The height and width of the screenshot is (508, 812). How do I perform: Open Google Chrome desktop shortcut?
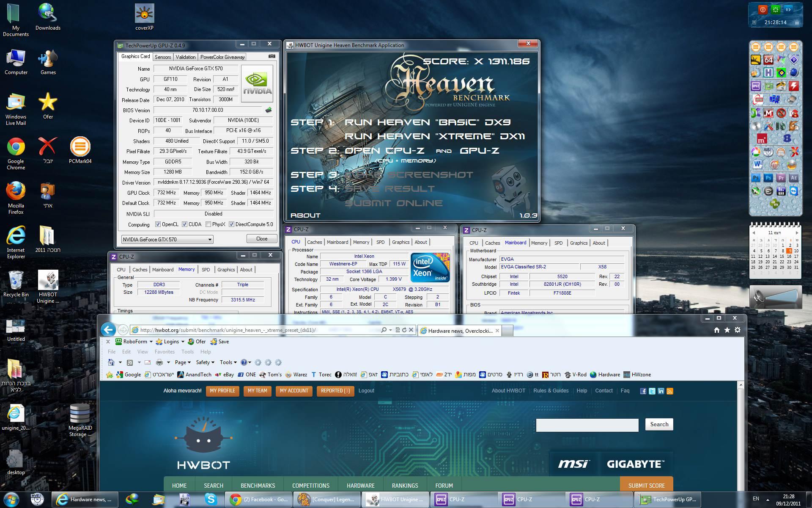pos(16,153)
